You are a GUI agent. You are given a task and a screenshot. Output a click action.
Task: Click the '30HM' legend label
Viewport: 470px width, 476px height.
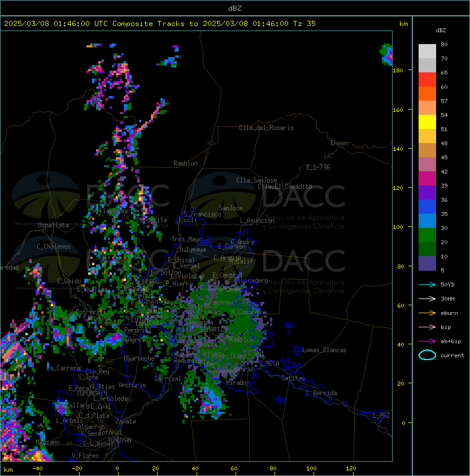447,298
